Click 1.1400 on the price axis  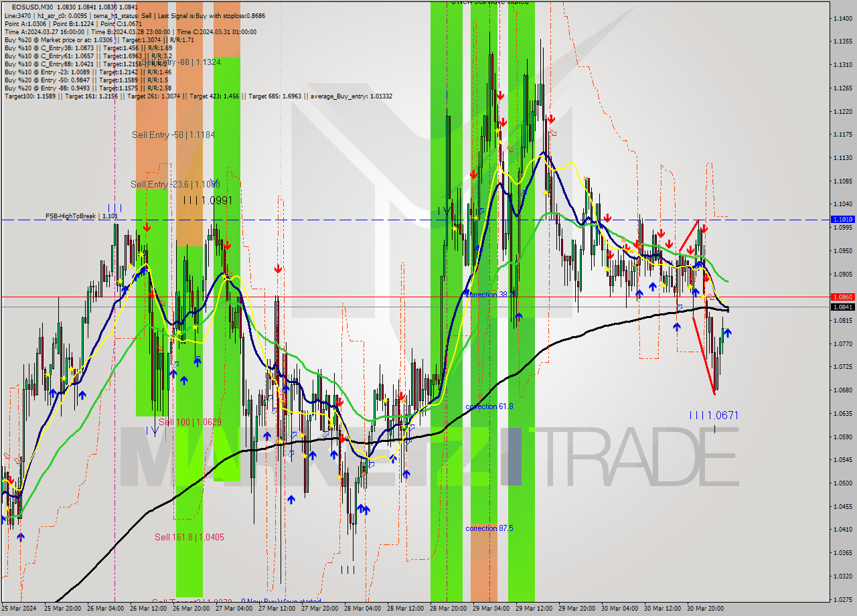[x=842, y=18]
